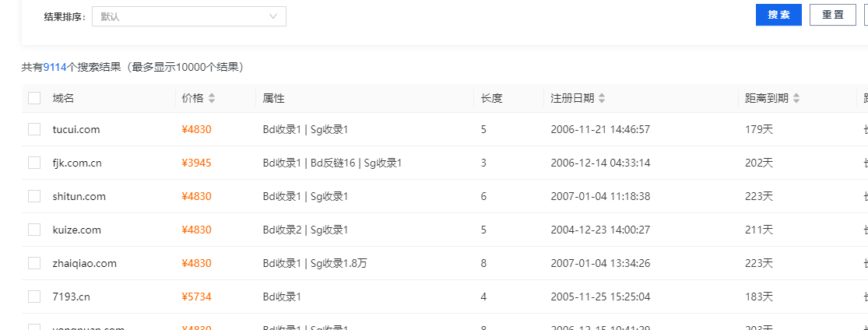
Task: Open domain shitun.com
Action: (x=79, y=196)
